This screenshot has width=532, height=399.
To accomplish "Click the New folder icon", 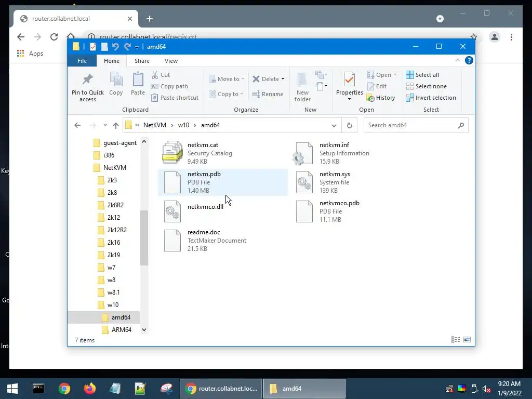I will (302, 79).
